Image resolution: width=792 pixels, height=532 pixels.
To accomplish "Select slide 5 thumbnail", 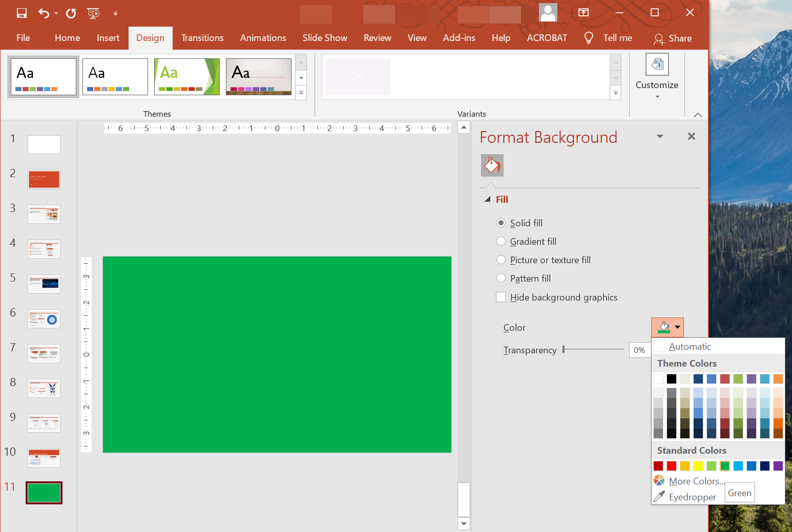I will tap(44, 284).
